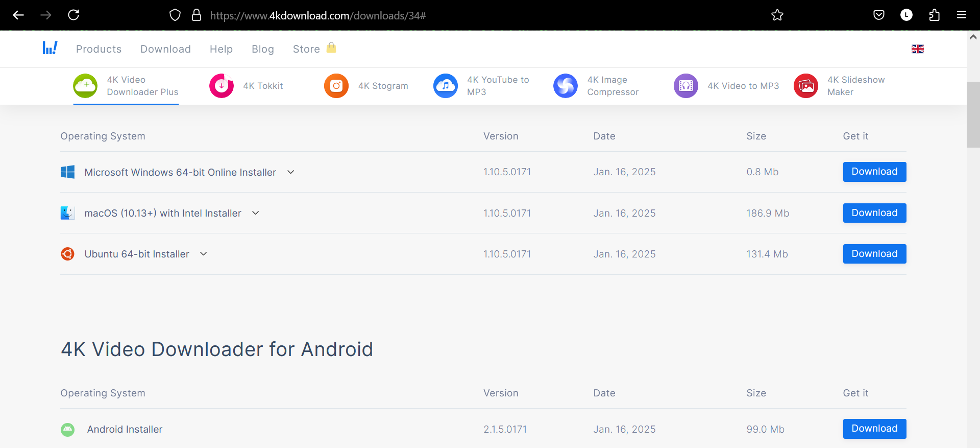
Task: Reload the page with the refresh icon
Action: pyautogui.click(x=73, y=15)
